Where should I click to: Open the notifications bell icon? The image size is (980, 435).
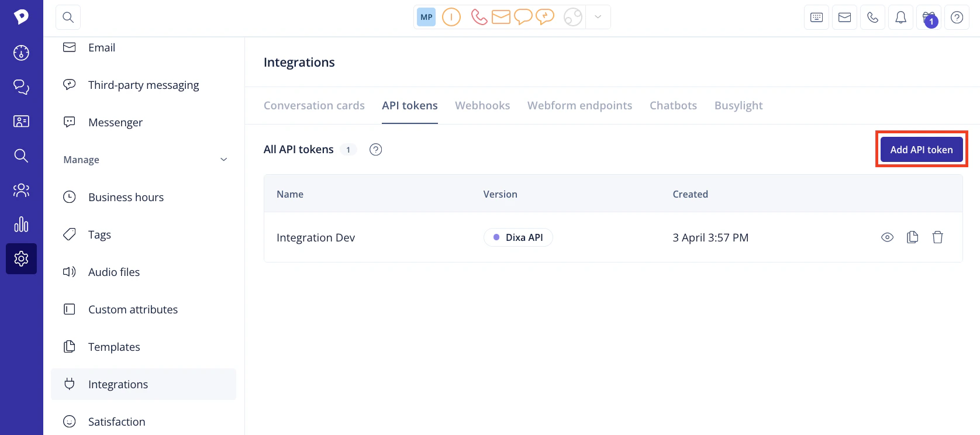pyautogui.click(x=901, y=18)
